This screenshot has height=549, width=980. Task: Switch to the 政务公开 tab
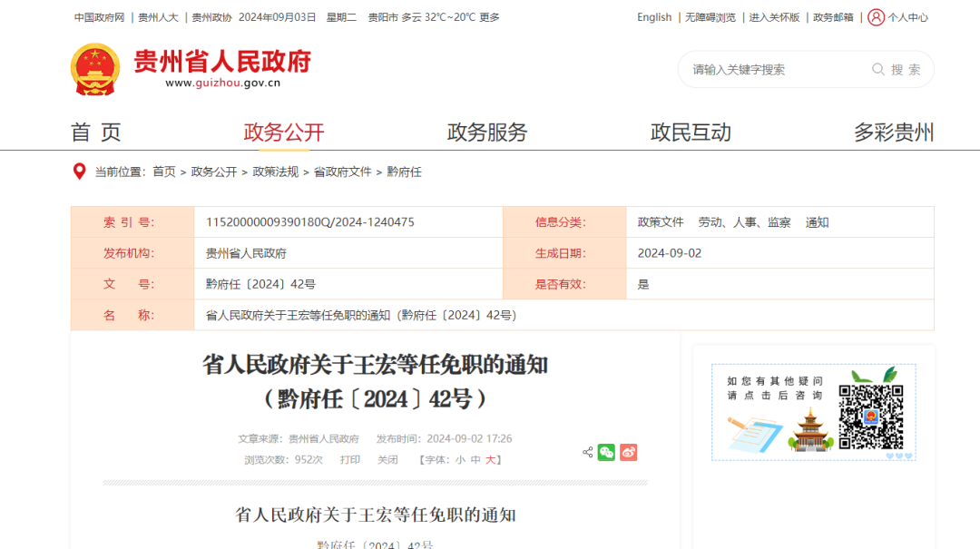coord(284,132)
